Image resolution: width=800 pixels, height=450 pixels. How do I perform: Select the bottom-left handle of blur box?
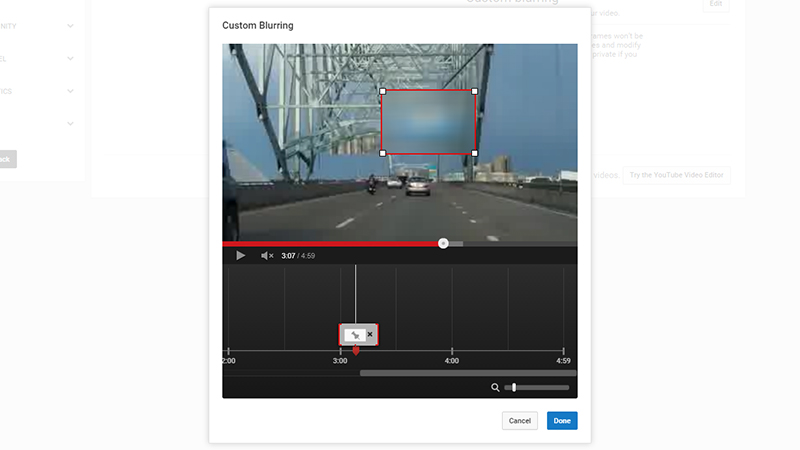383,153
